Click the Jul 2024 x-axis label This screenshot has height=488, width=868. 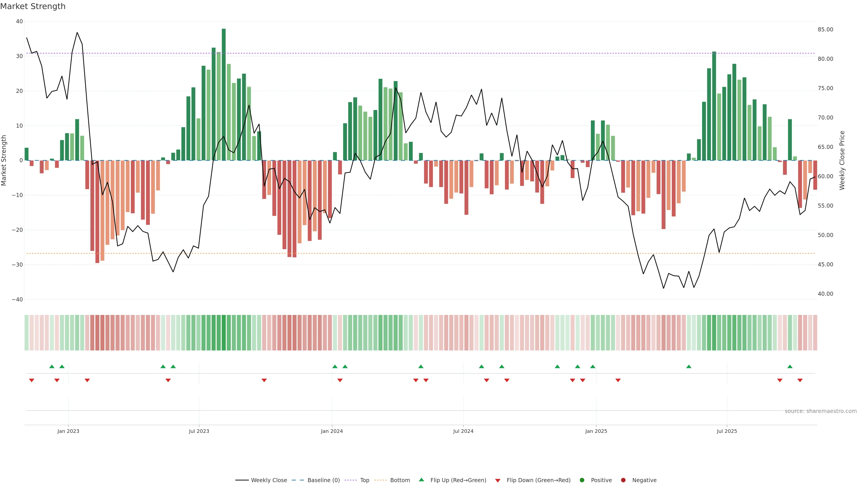click(x=463, y=431)
